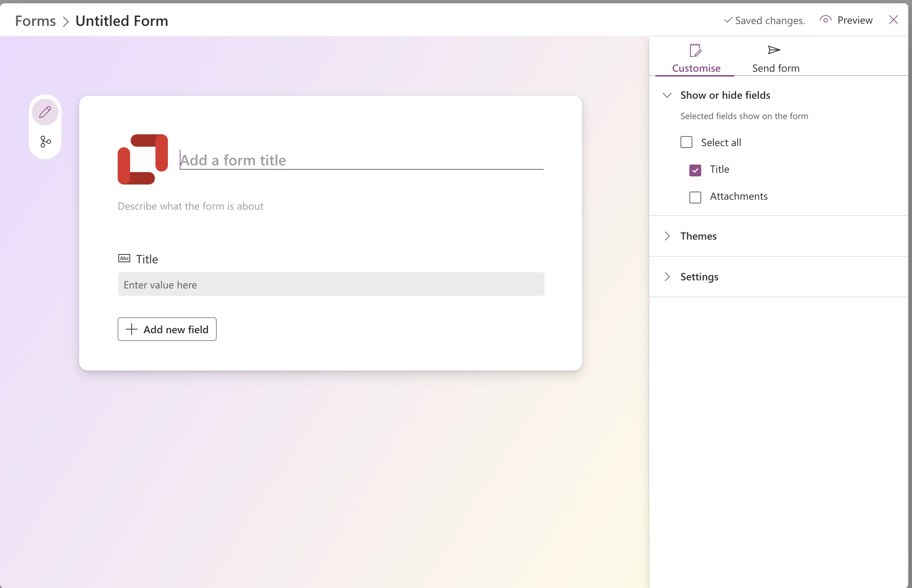This screenshot has height=588, width=912.
Task: Click the Preview eye icon
Action: [825, 20]
